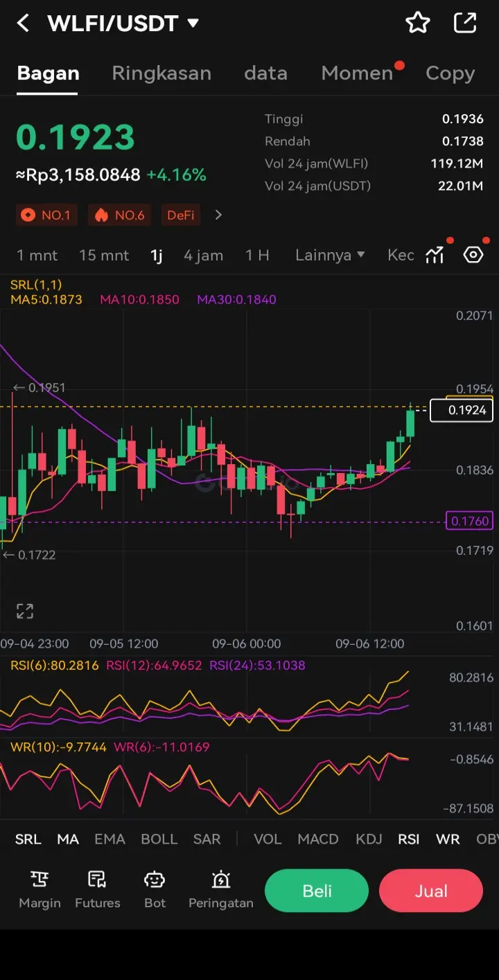499x980 pixels.
Task: Select the 1j timeframe
Action: [x=157, y=256]
